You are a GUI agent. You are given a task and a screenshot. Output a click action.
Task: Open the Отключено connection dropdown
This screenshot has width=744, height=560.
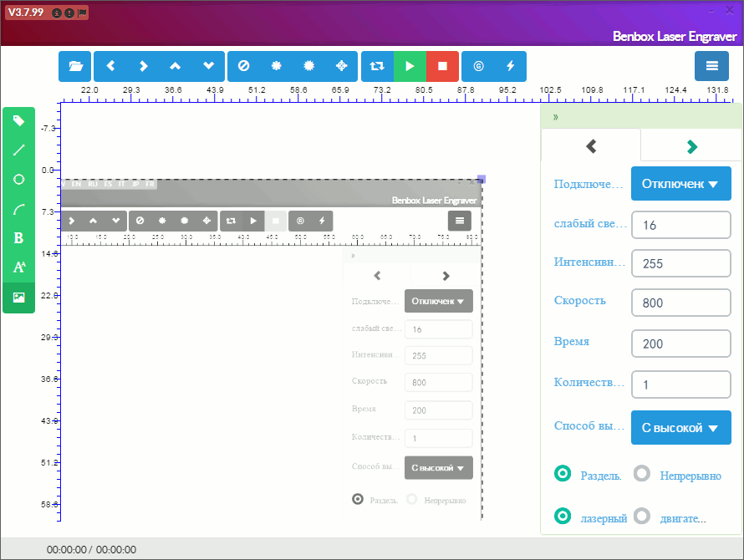tap(681, 184)
